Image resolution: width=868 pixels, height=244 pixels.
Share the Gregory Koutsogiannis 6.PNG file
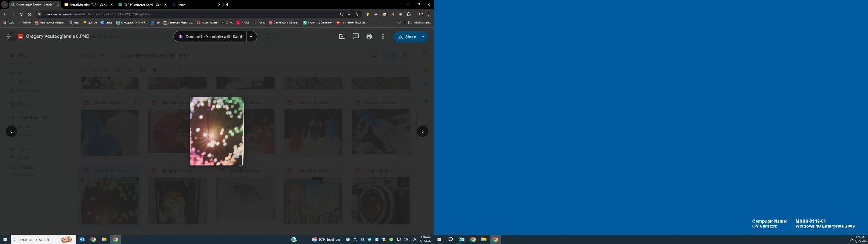click(406, 37)
